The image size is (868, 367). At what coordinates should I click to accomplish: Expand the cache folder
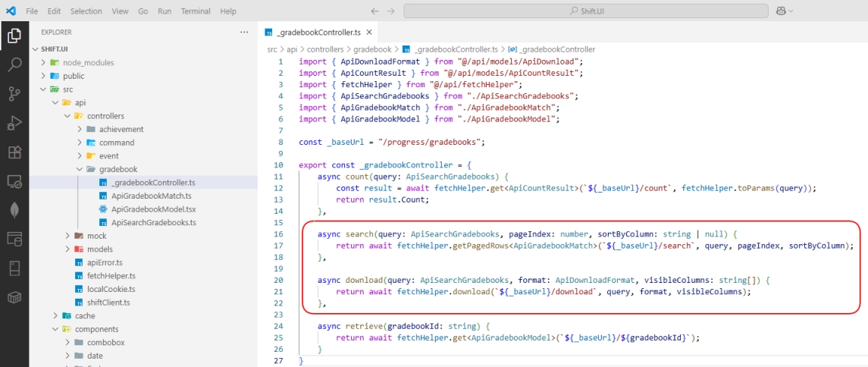55,315
